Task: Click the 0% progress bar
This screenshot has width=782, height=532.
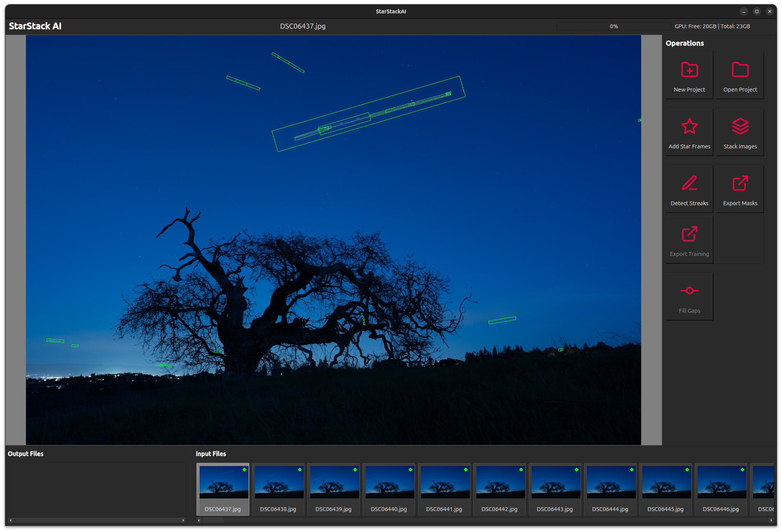Action: click(613, 26)
